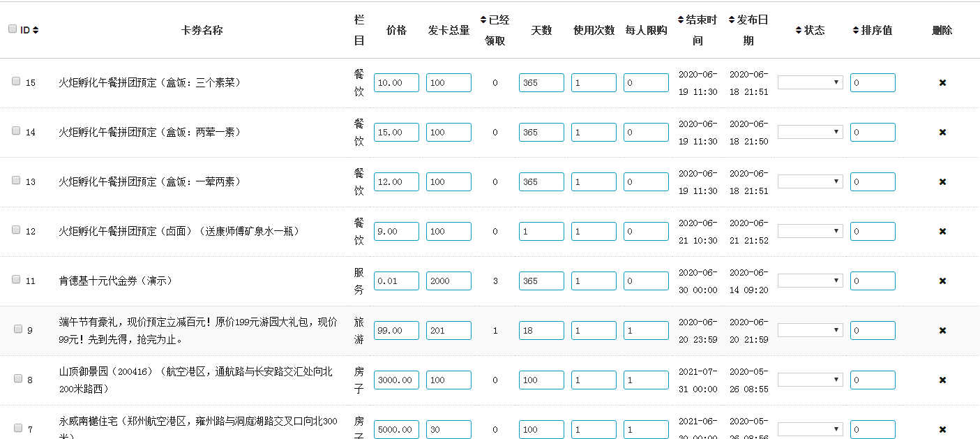
Task: Delete the 肯德基十元代金券 row
Action: pyautogui.click(x=942, y=281)
